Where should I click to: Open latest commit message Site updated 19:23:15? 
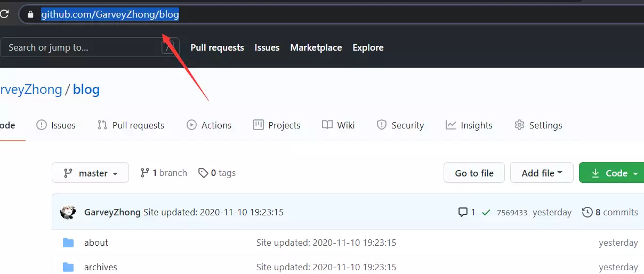point(213,212)
